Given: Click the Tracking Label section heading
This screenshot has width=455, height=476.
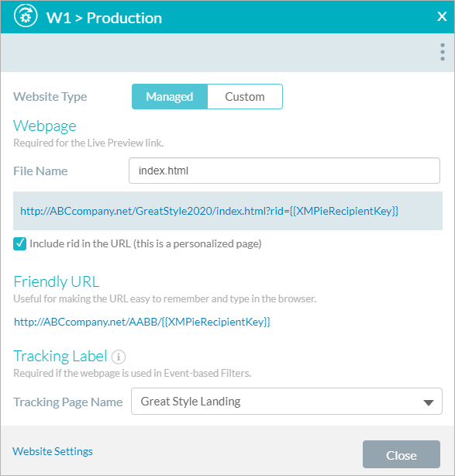Looking at the screenshot, I should point(60,356).
